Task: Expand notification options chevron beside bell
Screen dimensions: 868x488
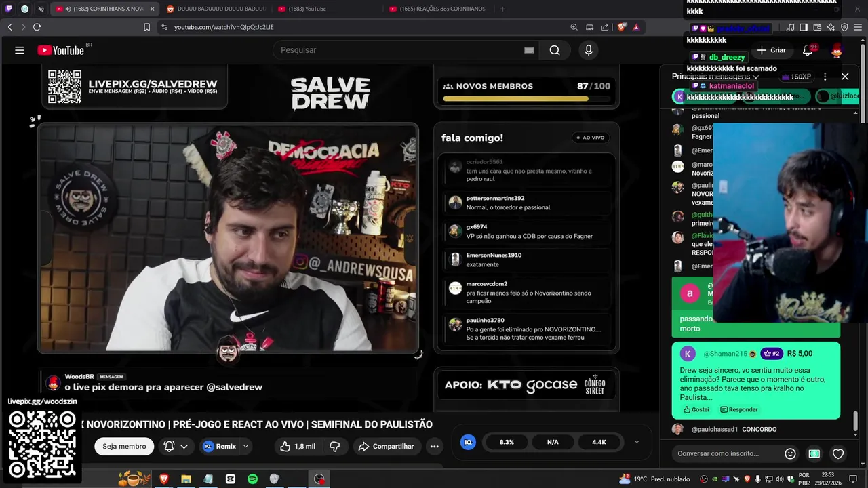Action: point(184,446)
